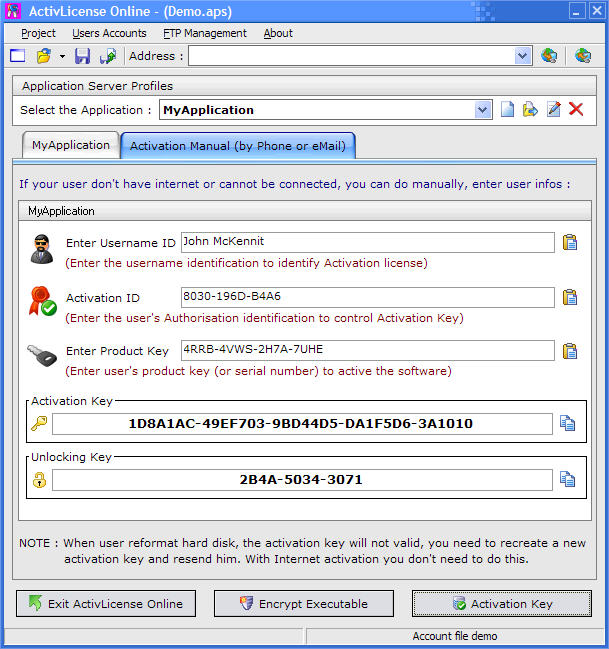
Task: Click Exit ActivLicense Online button
Action: pyautogui.click(x=106, y=603)
